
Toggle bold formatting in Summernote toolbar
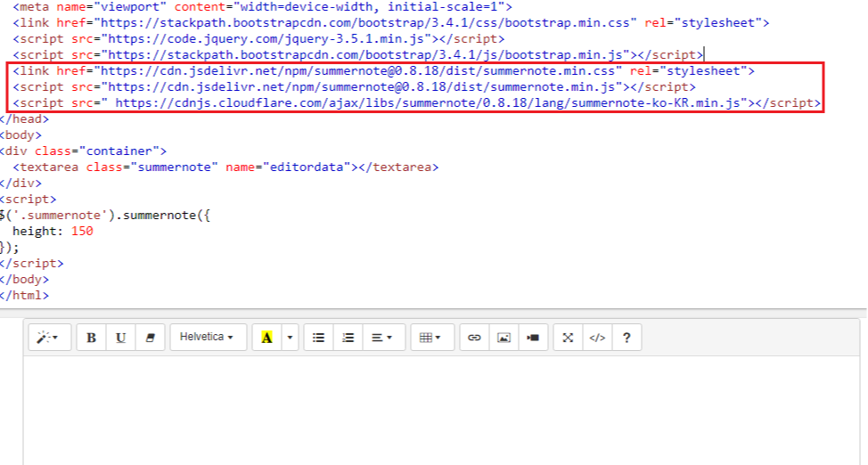[91, 337]
